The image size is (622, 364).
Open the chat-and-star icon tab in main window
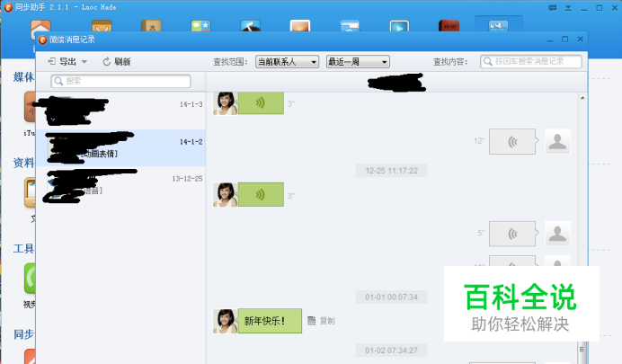pos(200,26)
